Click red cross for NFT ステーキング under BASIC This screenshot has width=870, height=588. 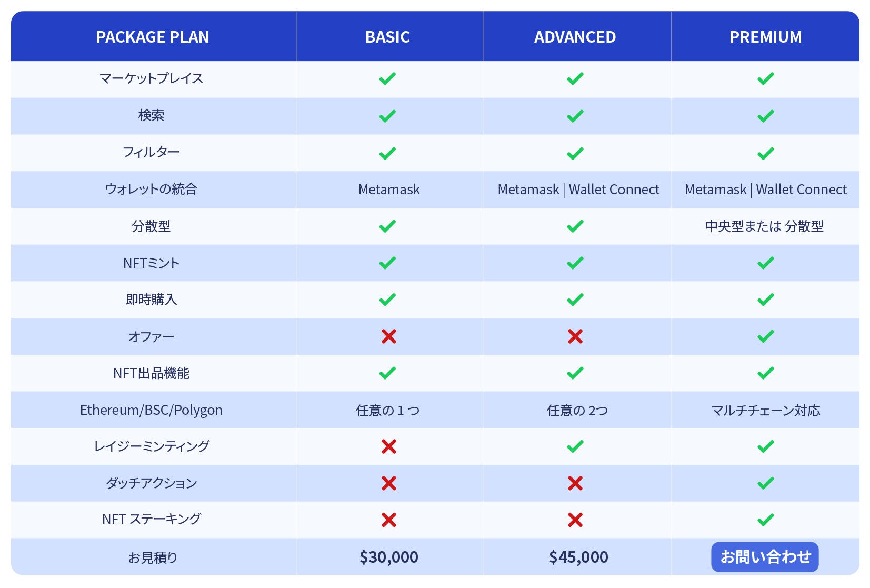click(388, 520)
